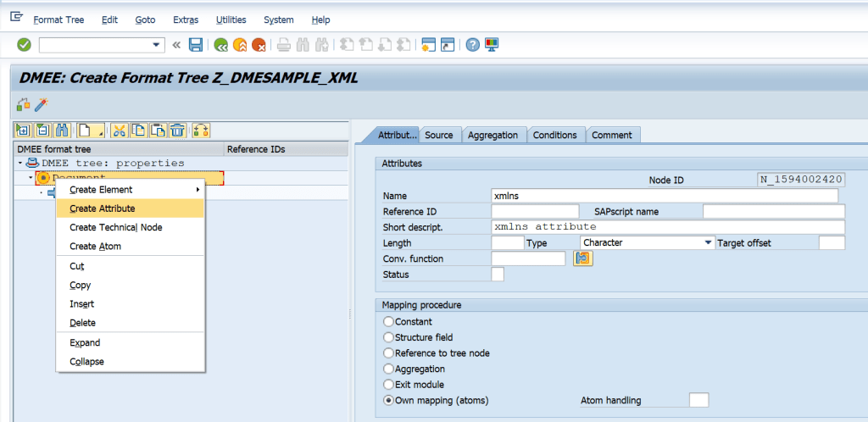Open the new-node page icon dropdown
Image resolution: width=868 pixels, height=422 pixels.
[x=91, y=130]
